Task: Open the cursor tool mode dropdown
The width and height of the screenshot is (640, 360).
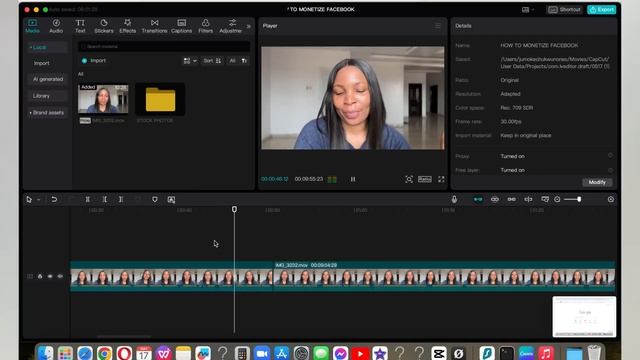Action: click(38, 200)
